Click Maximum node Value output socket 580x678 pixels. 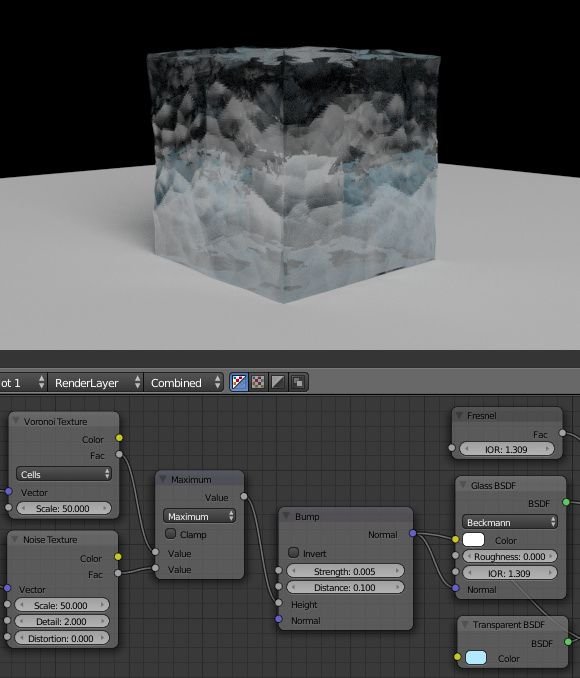click(244, 496)
